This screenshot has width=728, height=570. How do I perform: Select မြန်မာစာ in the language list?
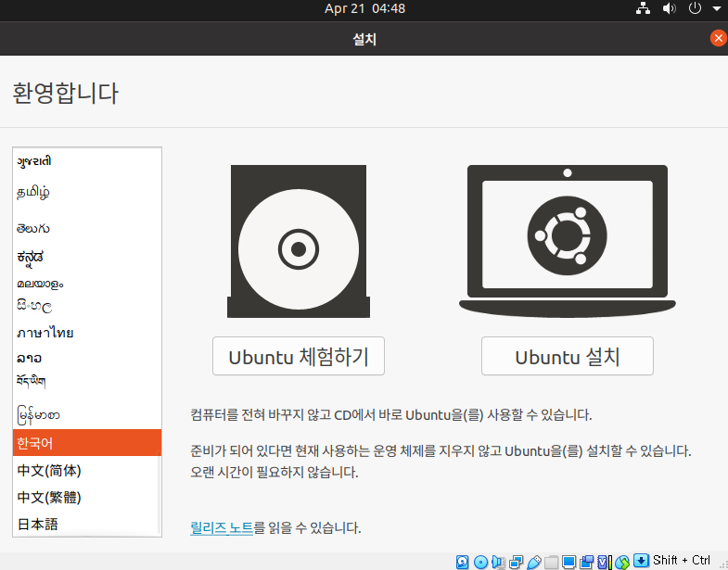(87, 415)
